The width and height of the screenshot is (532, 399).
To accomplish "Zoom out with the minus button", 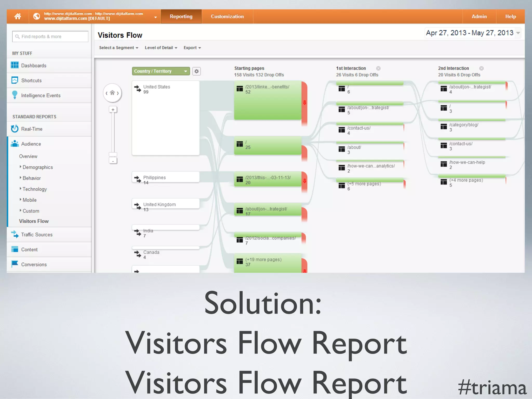I will click(113, 161).
